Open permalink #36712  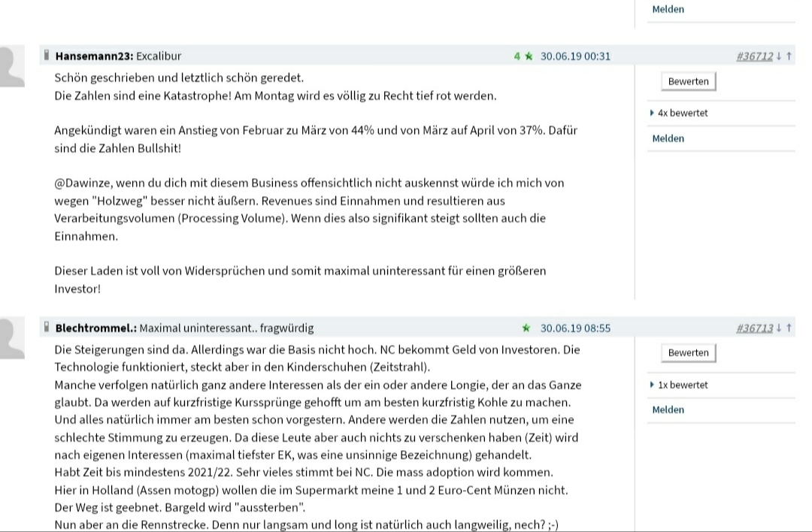pyautogui.click(x=753, y=56)
